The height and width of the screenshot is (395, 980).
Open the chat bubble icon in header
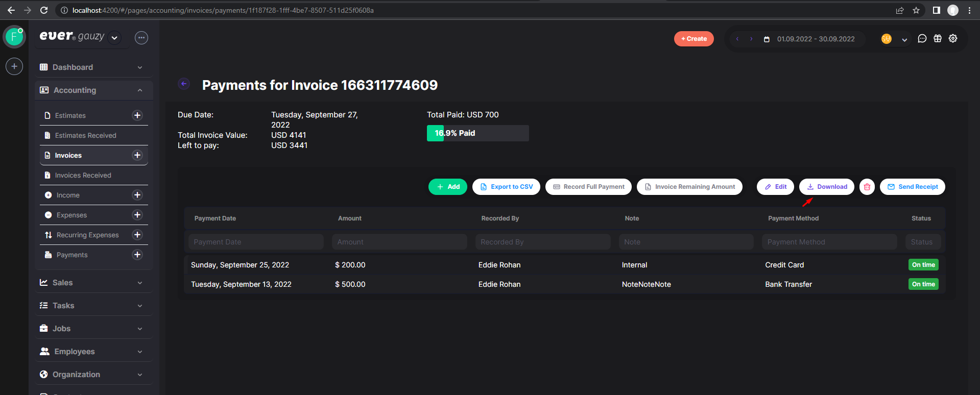[x=922, y=39]
